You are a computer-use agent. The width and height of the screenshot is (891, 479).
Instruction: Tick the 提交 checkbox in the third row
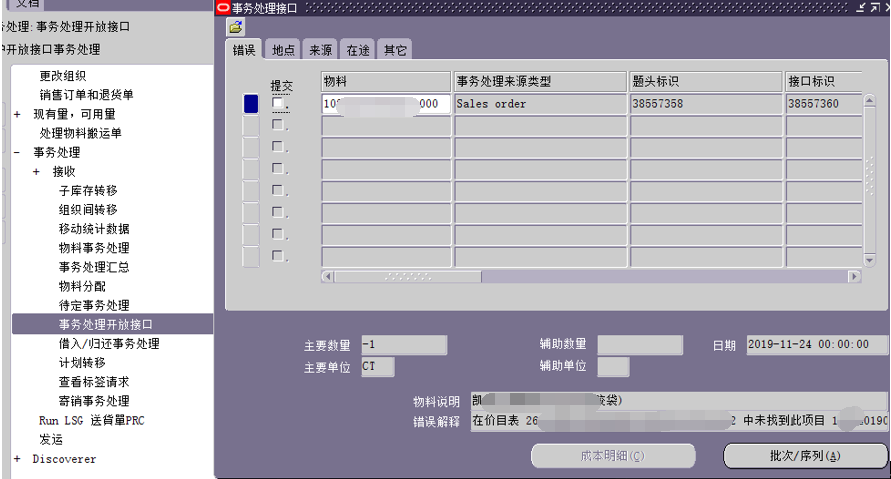tap(278, 147)
